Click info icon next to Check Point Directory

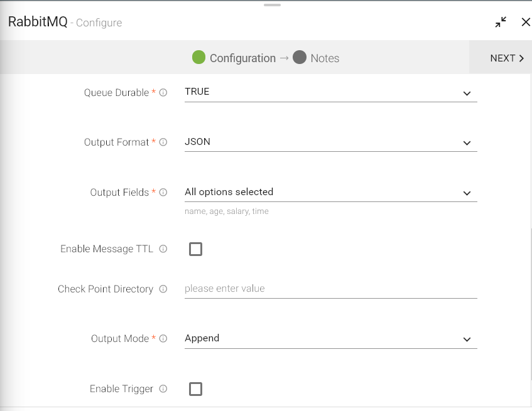[163, 289]
